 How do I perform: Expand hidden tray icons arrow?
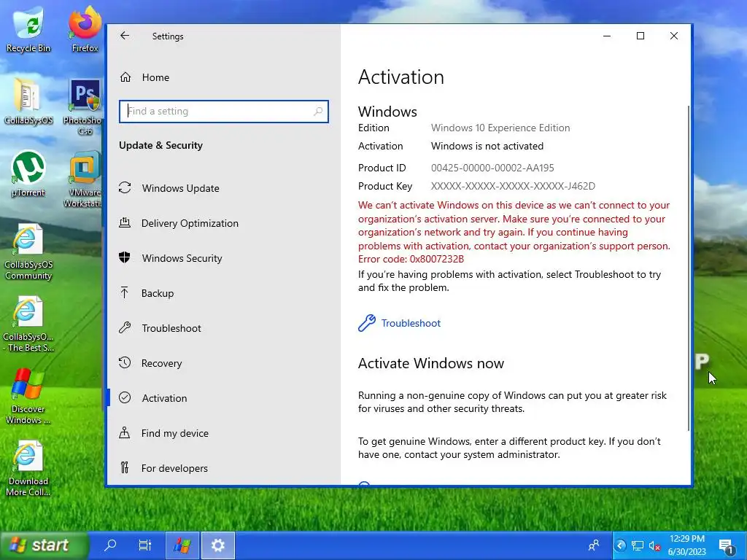pyautogui.click(x=620, y=545)
